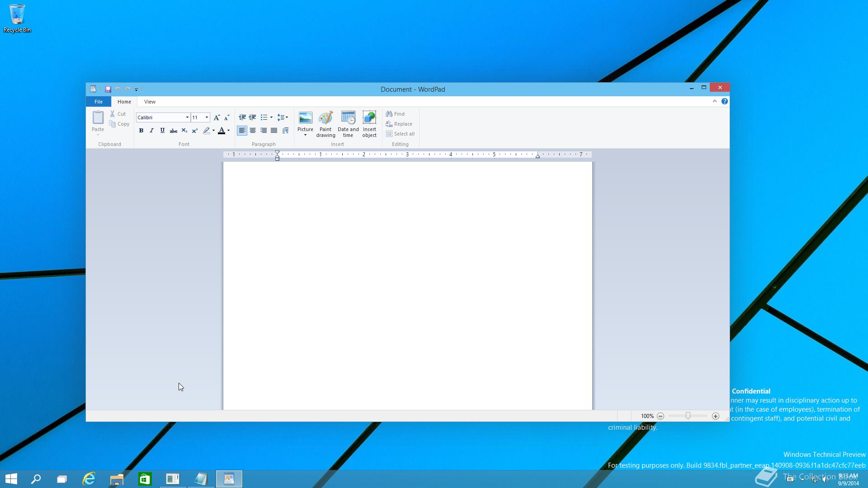The image size is (868, 488).
Task: Click the Picture insert icon
Action: 306,118
